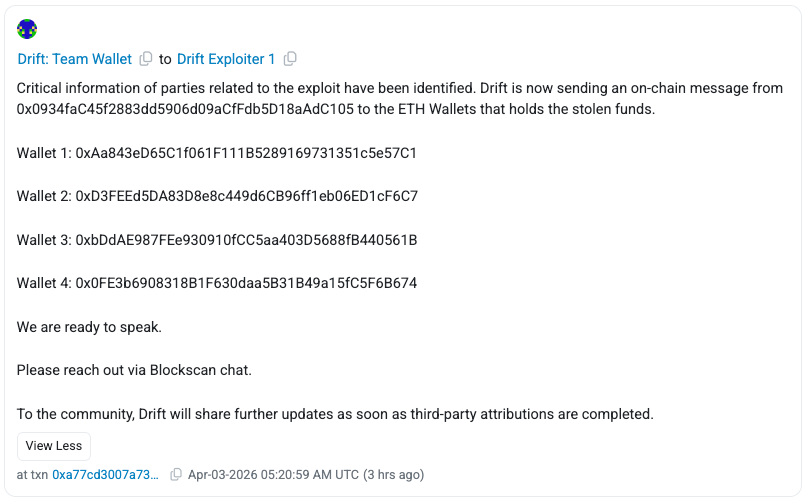The image size is (807, 504).
Task: Click the sender's blue-green identicon avatar
Action: coord(28,29)
